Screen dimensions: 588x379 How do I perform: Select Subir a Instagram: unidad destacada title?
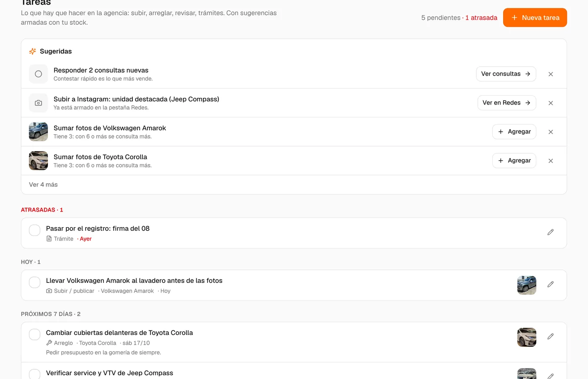[x=136, y=99]
